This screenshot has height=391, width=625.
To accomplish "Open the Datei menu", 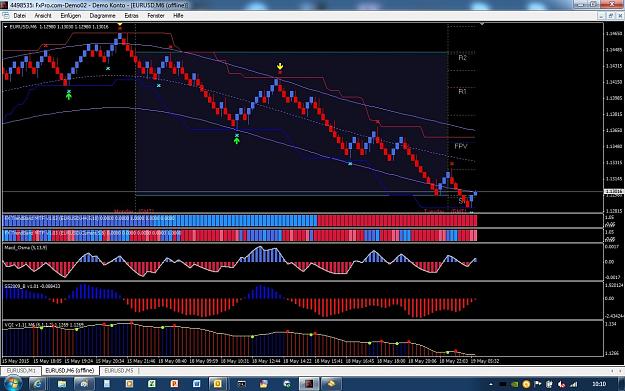I will click(20, 16).
